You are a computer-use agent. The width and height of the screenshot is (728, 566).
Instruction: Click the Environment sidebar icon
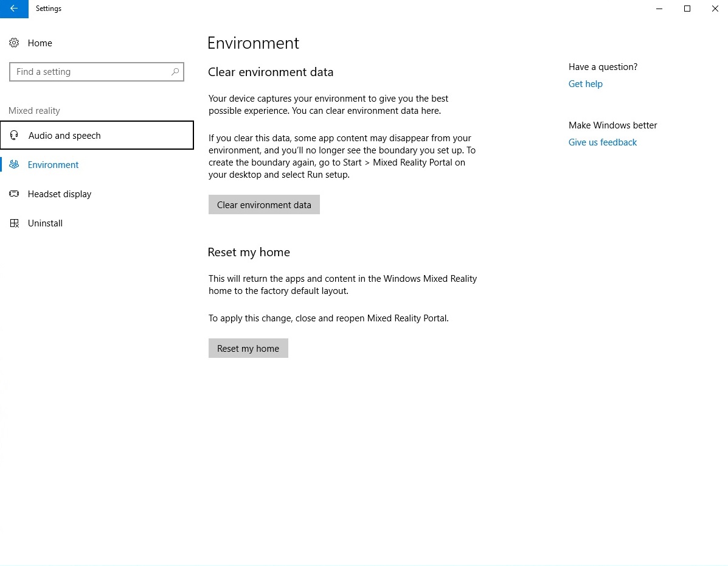pos(14,165)
